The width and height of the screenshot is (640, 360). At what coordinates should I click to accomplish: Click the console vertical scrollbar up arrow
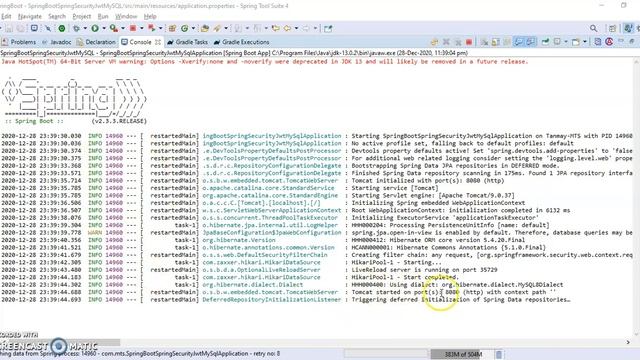click(x=636, y=61)
